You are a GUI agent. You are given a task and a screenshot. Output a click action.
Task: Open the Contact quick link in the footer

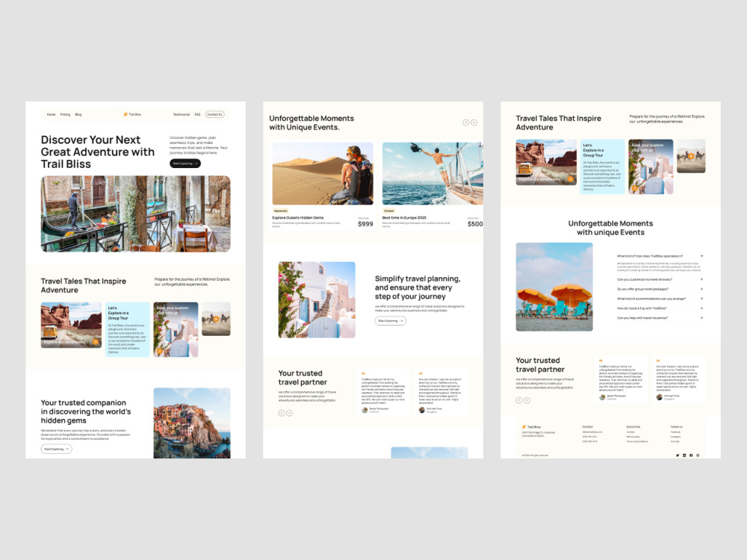tap(630, 432)
